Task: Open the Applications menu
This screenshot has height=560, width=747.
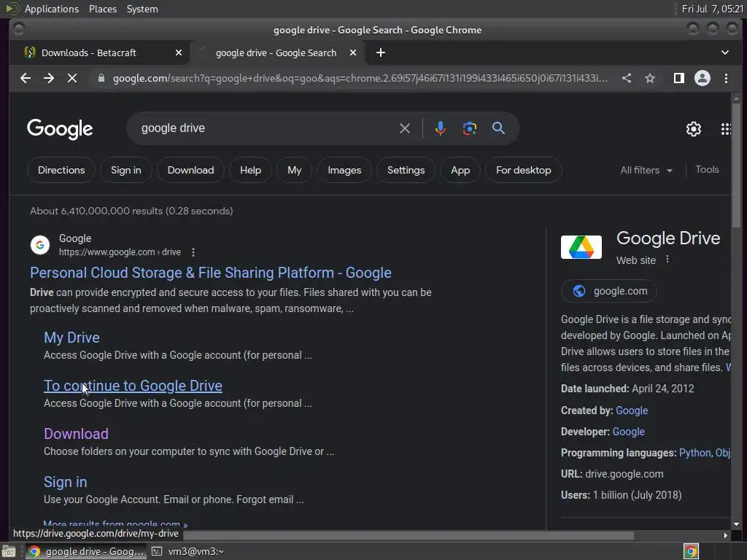Action: coord(52,9)
